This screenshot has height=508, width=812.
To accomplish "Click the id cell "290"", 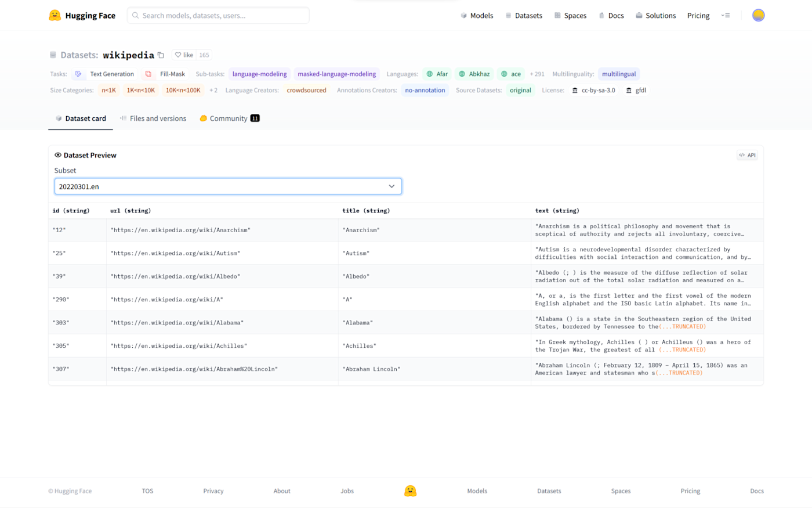I will coord(77,300).
